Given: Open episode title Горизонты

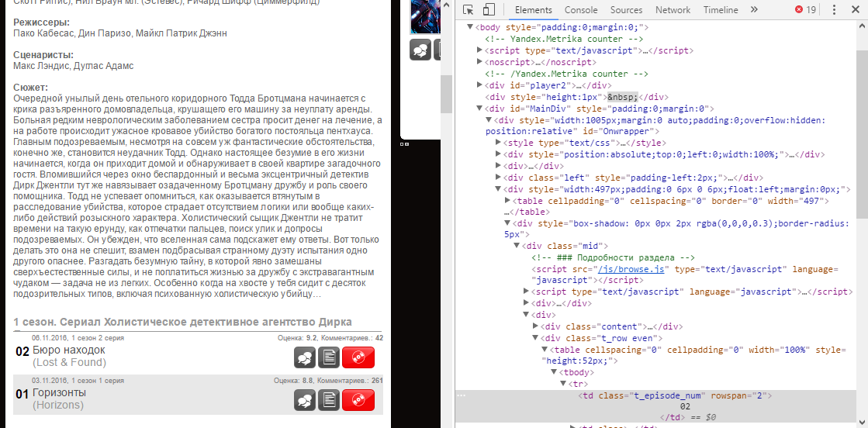Looking at the screenshot, I should (x=59, y=393).
